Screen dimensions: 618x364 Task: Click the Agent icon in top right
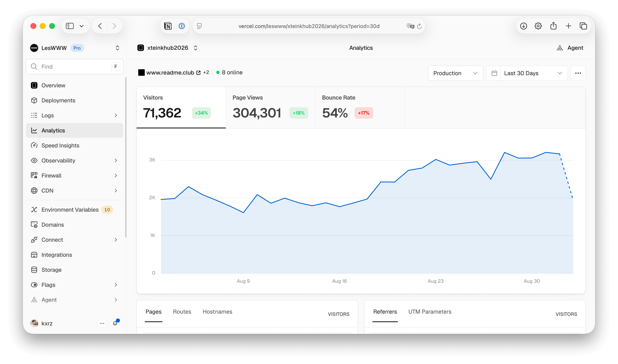click(x=560, y=48)
